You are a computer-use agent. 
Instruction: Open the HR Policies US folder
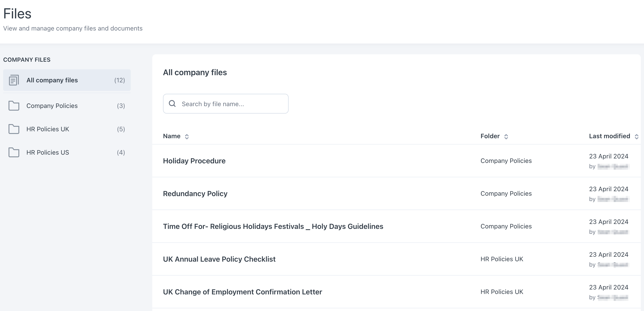click(x=48, y=152)
